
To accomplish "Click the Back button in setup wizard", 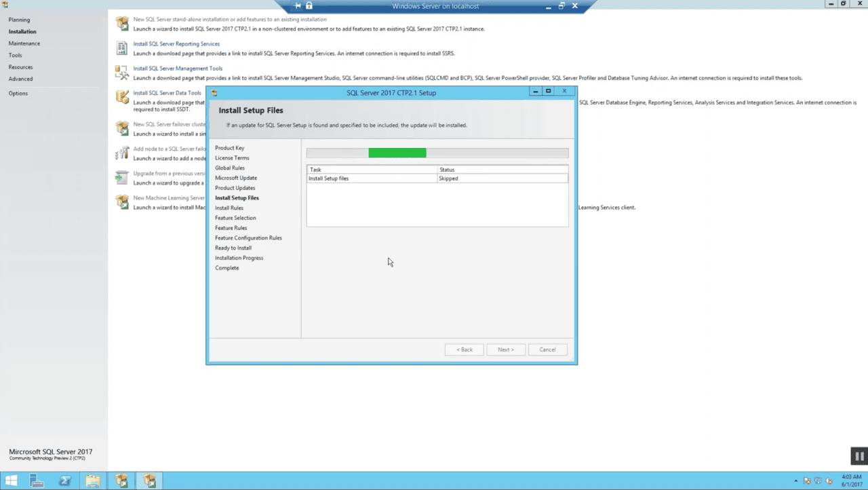I will coord(465,350).
